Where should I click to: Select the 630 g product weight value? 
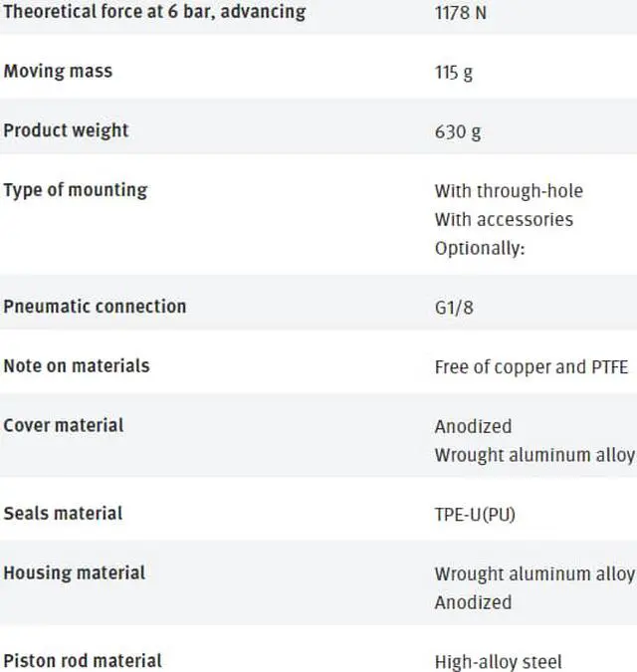click(458, 132)
